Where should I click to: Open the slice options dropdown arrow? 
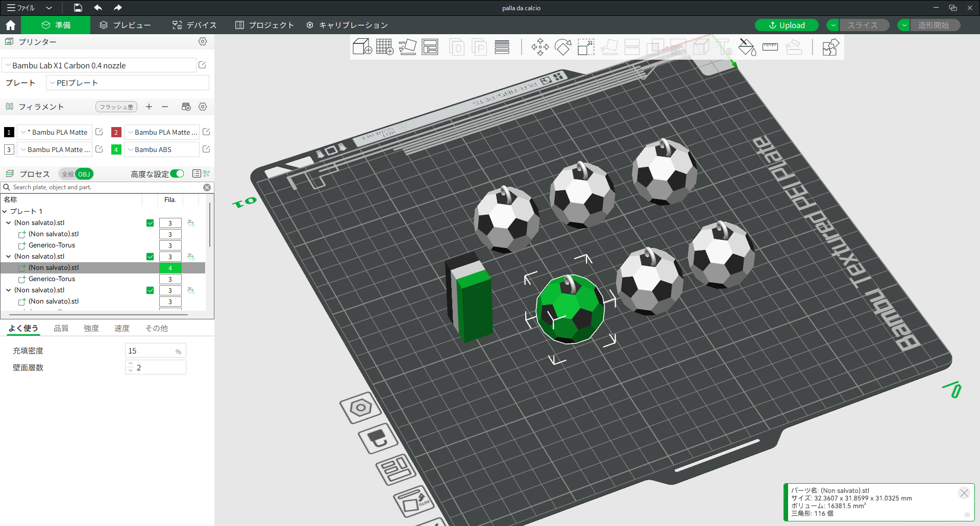point(833,25)
